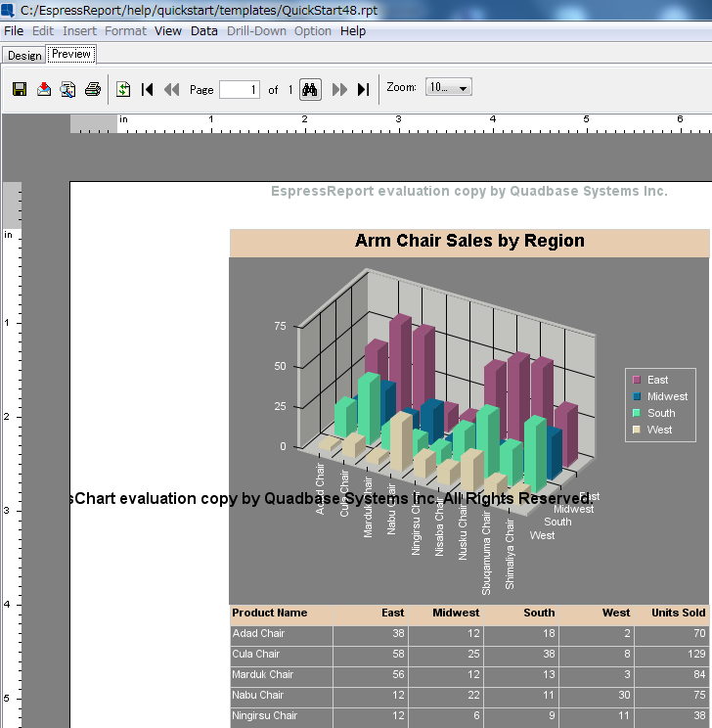Click the West value 30 for Nabu Chair
Screen dimensions: 712x728
pos(624,695)
